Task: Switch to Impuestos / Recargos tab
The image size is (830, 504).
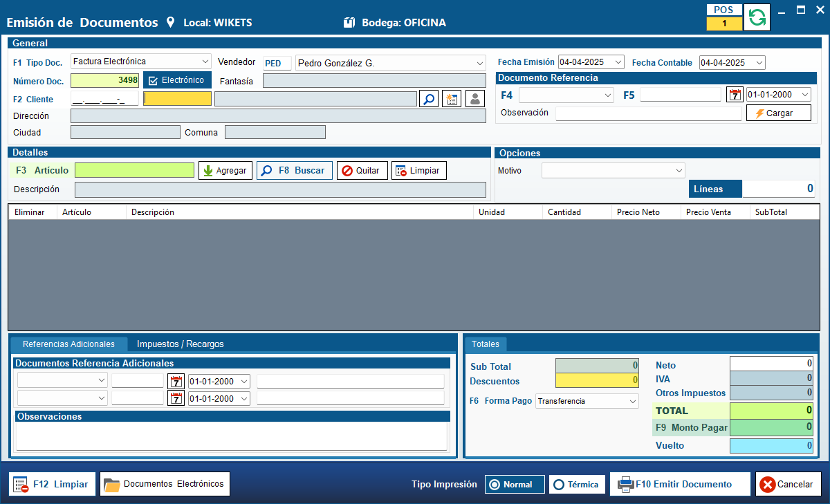Action: tap(180, 344)
